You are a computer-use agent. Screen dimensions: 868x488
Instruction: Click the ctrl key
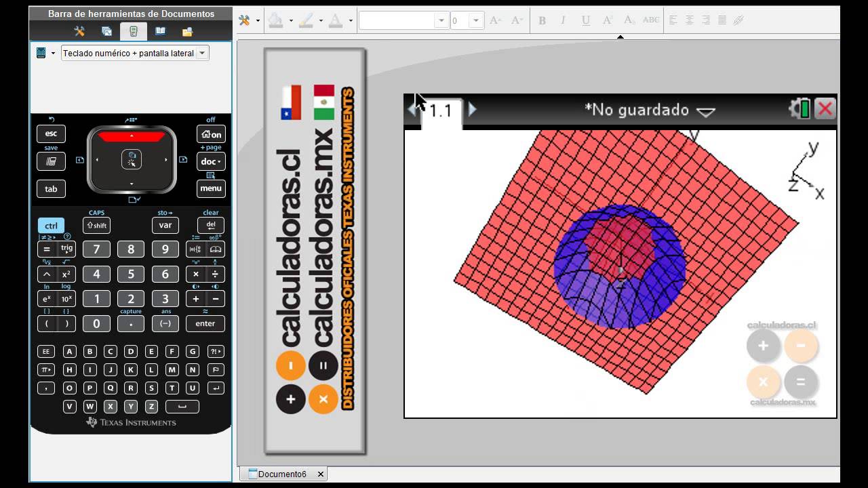click(x=51, y=226)
